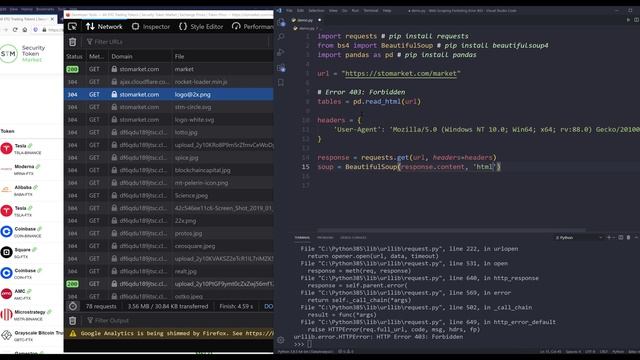Image resolution: width=640 pixels, height=360 pixels.
Task: Open the Microstrategy token on the webpage
Action: pyautogui.click(x=30, y=312)
